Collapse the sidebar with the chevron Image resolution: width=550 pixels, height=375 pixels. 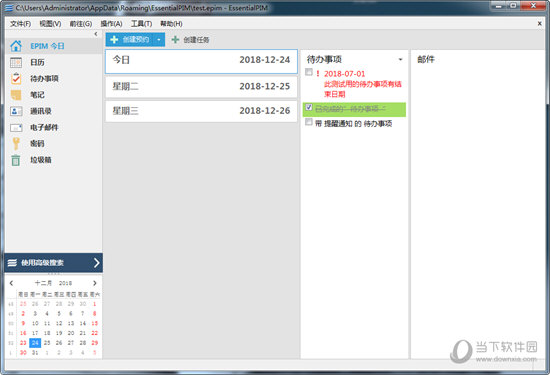tap(96, 34)
